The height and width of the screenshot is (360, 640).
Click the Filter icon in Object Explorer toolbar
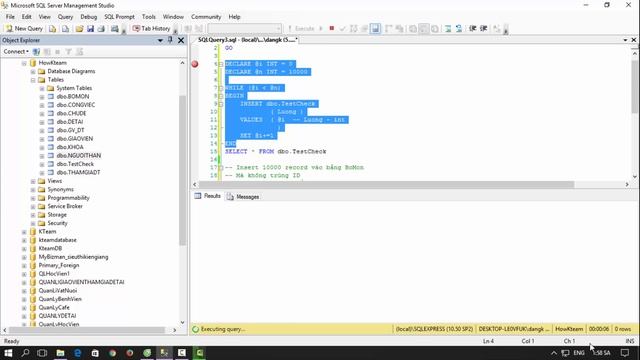(x=69, y=52)
